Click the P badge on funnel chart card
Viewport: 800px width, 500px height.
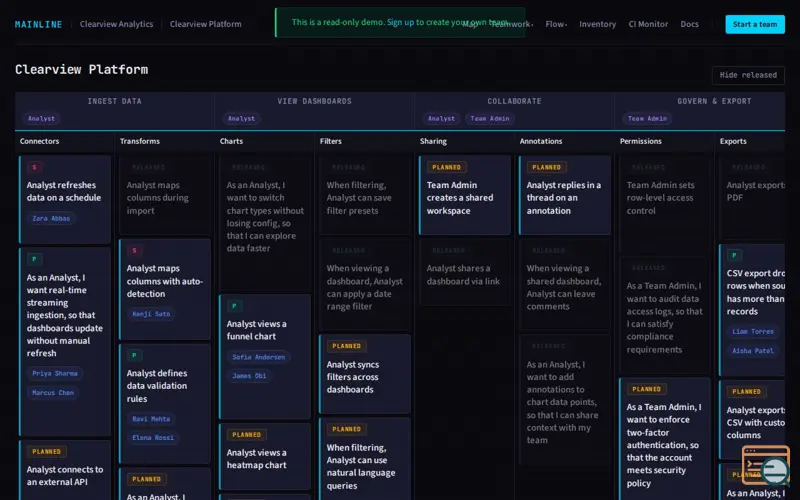[x=235, y=306]
